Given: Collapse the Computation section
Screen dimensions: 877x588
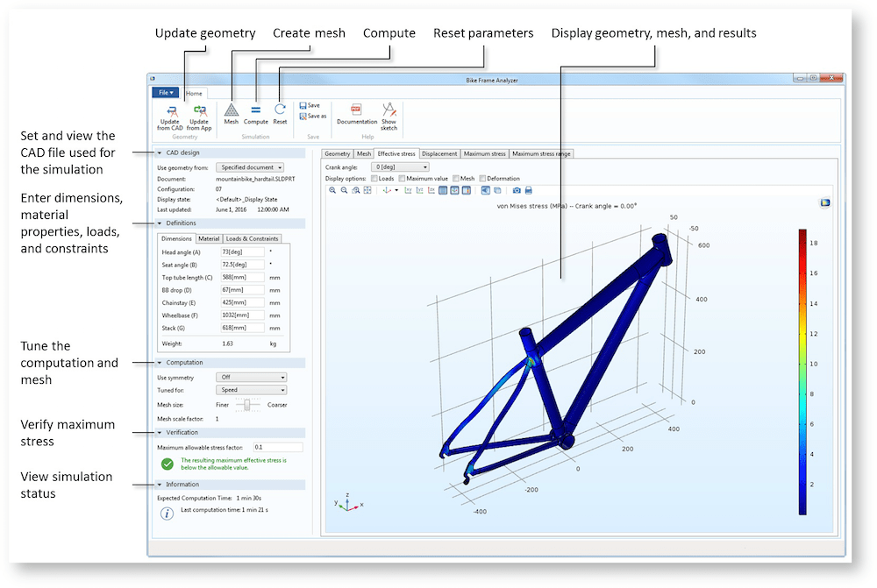Looking at the screenshot, I should [161, 362].
